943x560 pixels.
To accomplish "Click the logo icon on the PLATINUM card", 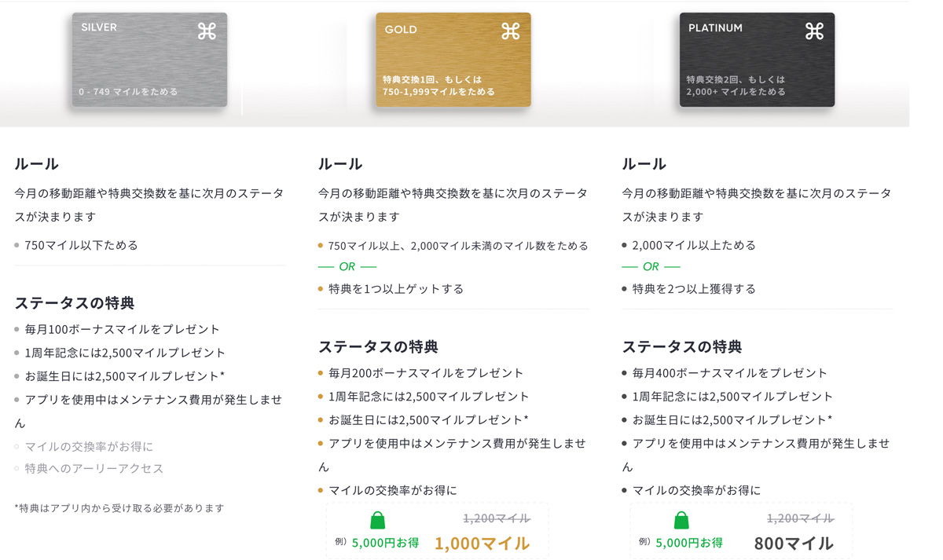I will (x=814, y=31).
